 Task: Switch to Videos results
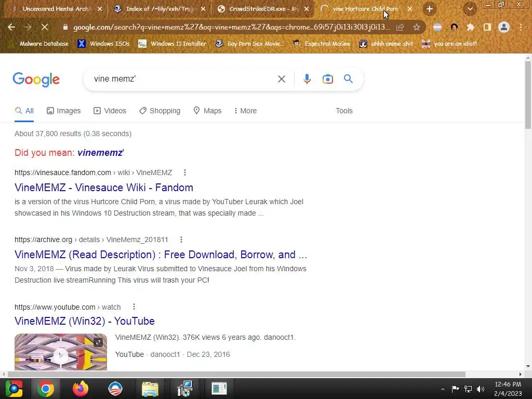[110, 111]
